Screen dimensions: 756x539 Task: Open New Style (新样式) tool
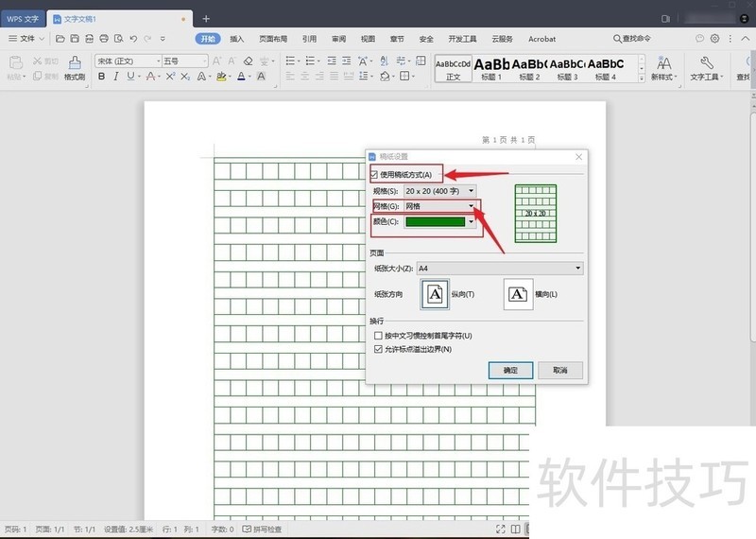[x=664, y=68]
